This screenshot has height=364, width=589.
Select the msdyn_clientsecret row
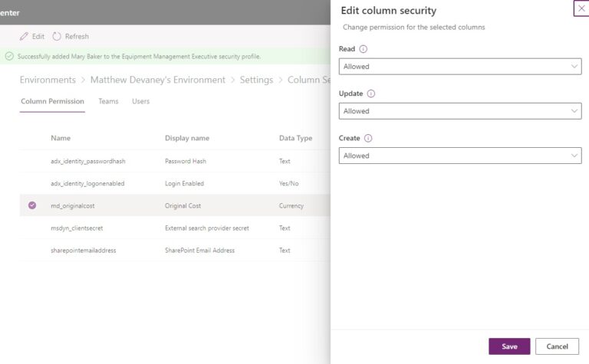[x=175, y=228]
